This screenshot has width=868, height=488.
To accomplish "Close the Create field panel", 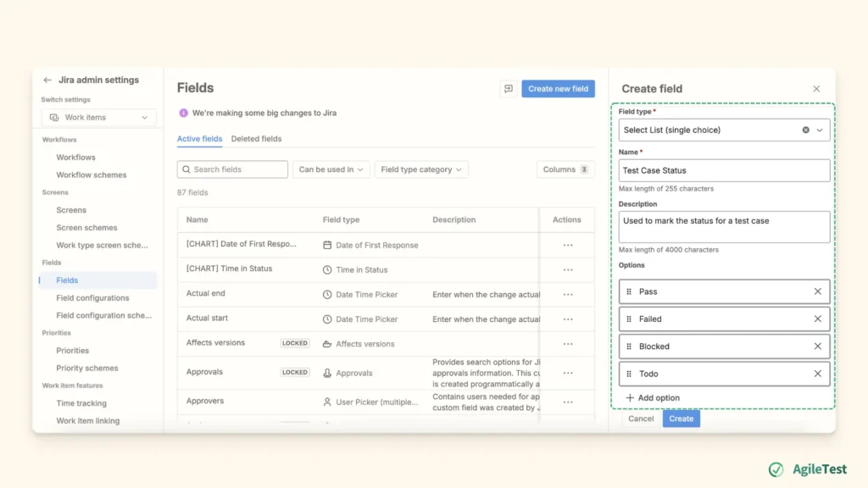I will [x=816, y=88].
